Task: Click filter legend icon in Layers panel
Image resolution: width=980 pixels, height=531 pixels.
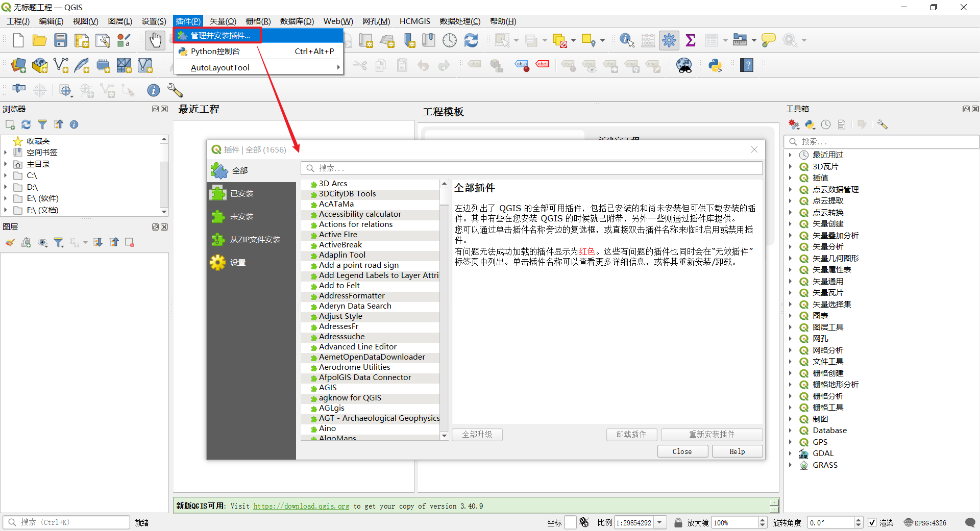Action: point(59,242)
